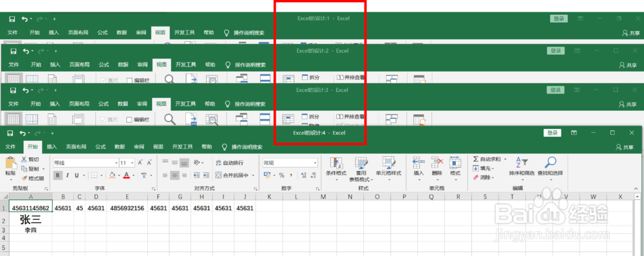Select middle align icon
The height and width of the screenshot is (256, 644).
click(x=175, y=162)
